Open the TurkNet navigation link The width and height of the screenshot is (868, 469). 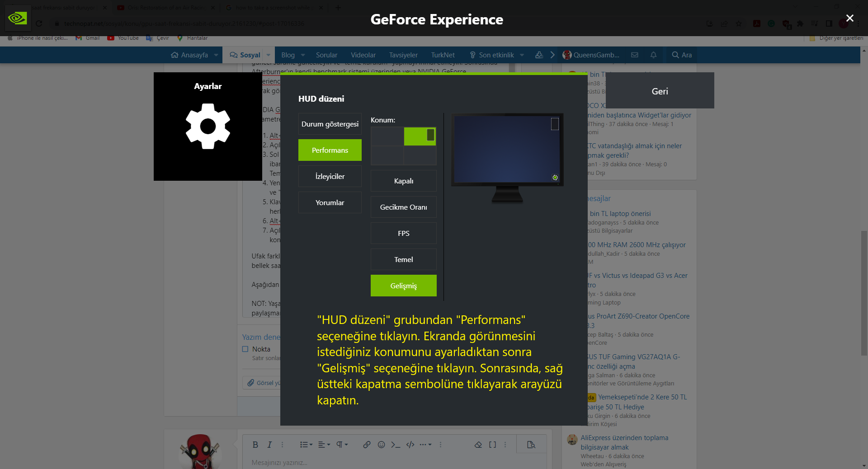(443, 55)
